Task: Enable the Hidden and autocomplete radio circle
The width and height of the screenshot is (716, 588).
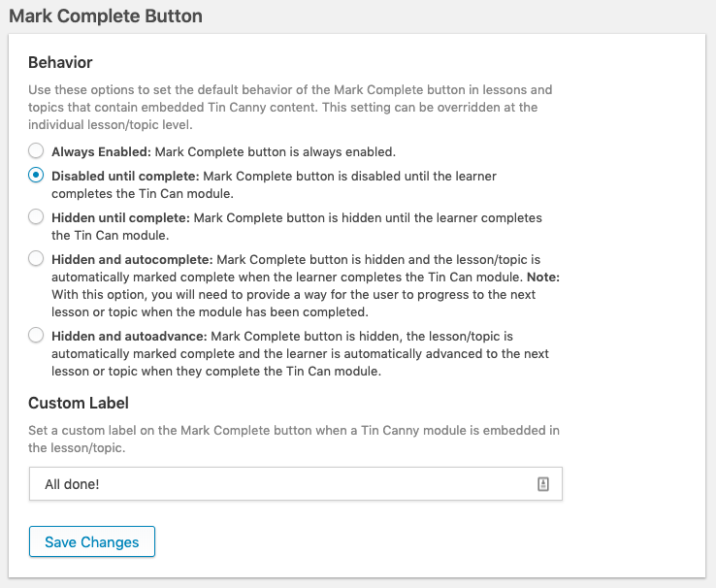Action: (36, 258)
